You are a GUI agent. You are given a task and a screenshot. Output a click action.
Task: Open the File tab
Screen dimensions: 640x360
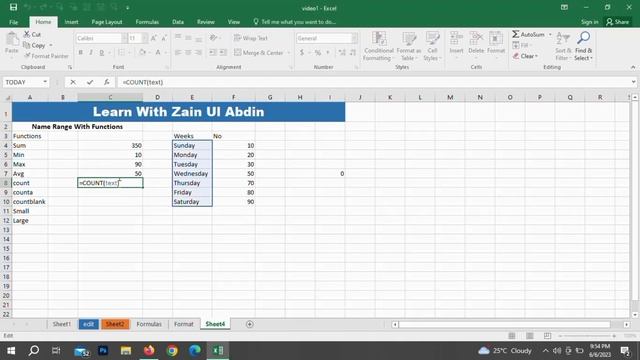click(x=13, y=22)
